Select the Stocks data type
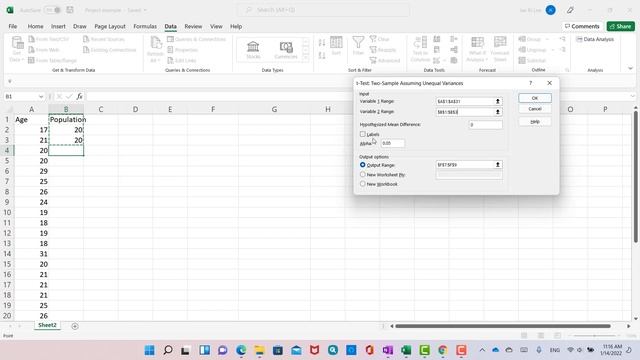 tap(253, 50)
